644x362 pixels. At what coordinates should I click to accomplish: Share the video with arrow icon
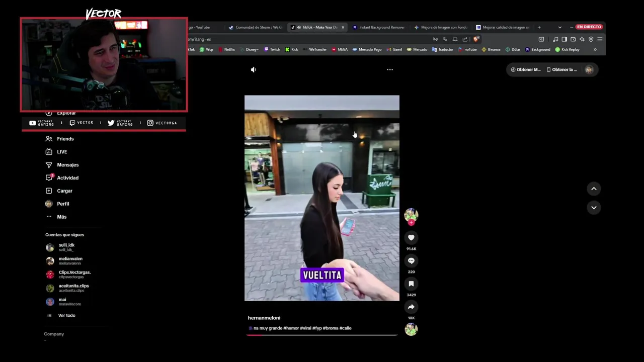coord(411,307)
